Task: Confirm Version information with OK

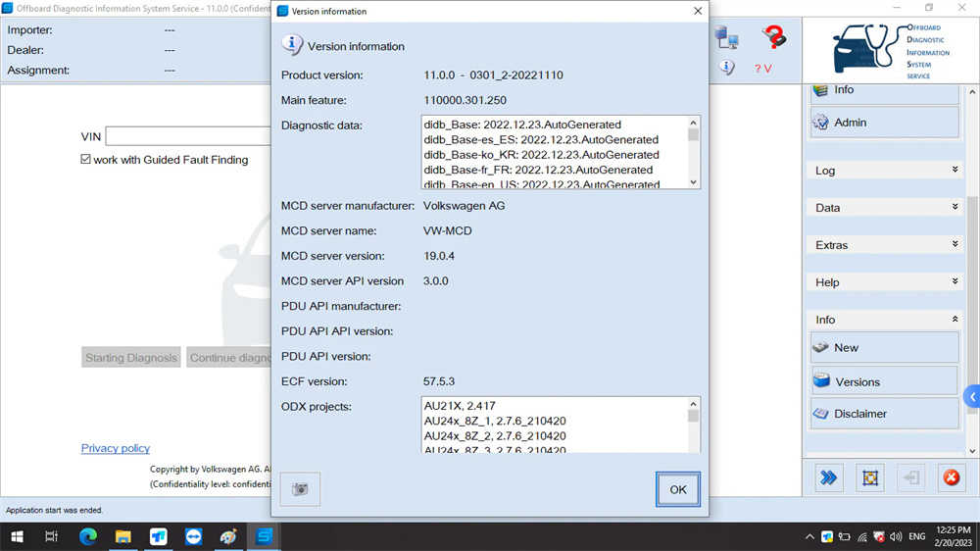Action: click(x=677, y=489)
